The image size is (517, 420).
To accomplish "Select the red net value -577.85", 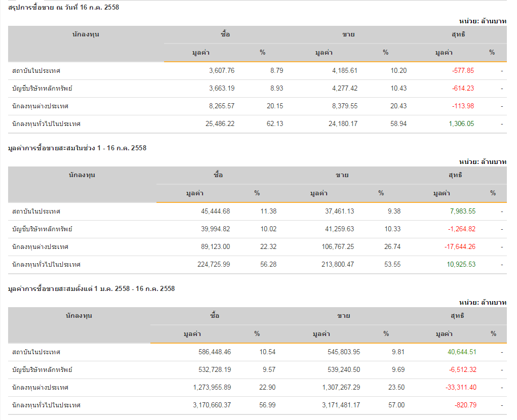I will (x=463, y=71).
